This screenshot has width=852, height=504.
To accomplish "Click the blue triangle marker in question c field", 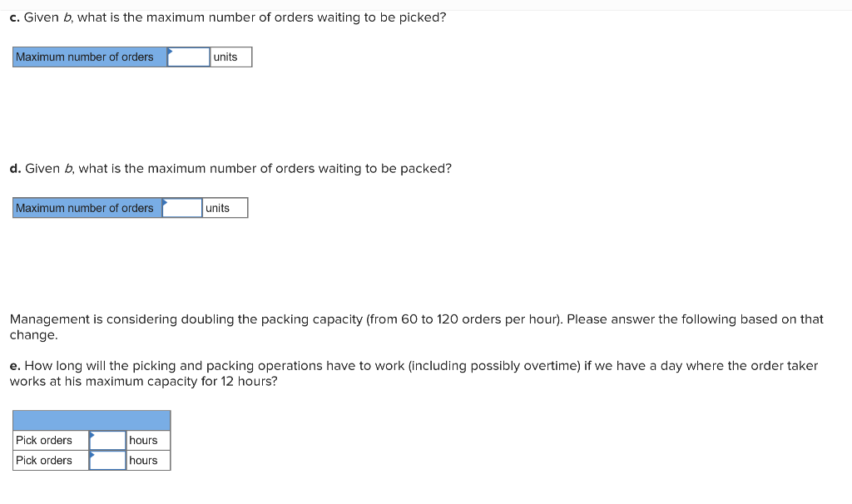I will point(170,51).
